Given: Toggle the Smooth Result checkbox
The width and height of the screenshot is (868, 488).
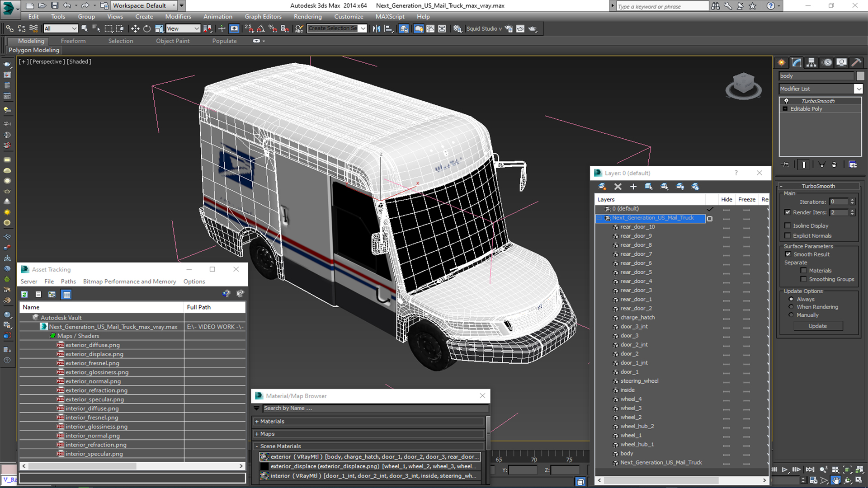Looking at the screenshot, I should coord(788,254).
